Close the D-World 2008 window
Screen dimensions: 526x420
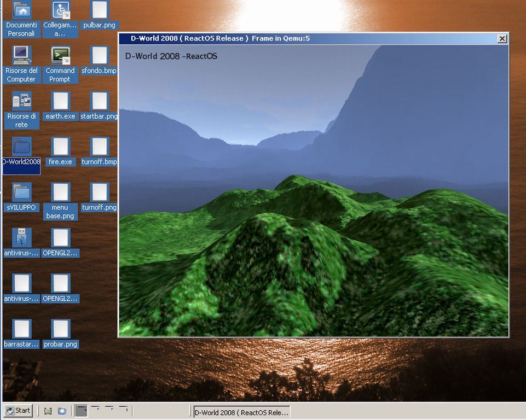[501, 38]
